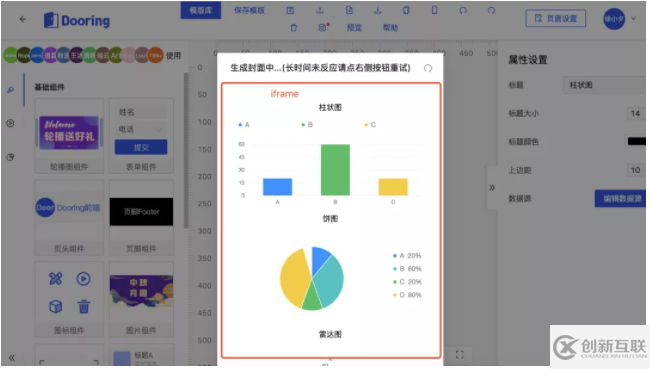Toggle legend item B in the bar chart

[x=307, y=124]
